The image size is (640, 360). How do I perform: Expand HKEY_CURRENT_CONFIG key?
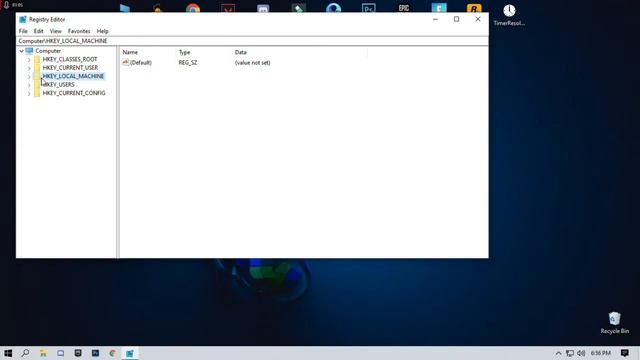point(29,93)
